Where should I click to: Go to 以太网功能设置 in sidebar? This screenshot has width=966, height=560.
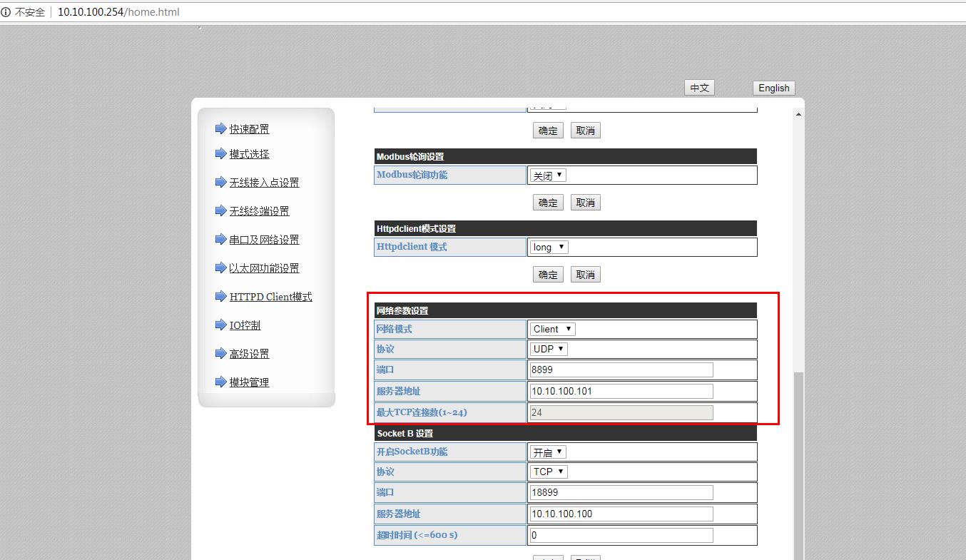click(x=264, y=268)
